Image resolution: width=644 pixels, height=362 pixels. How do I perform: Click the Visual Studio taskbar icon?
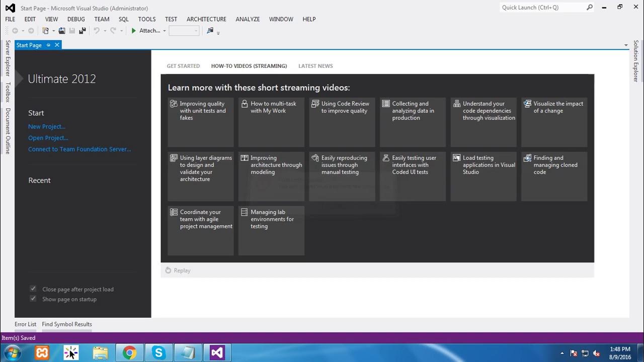(x=217, y=353)
